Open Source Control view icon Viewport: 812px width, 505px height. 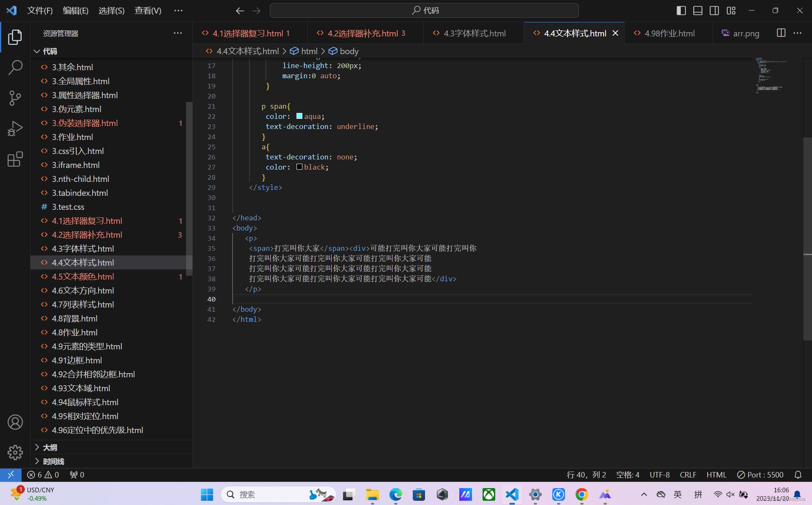click(15, 98)
